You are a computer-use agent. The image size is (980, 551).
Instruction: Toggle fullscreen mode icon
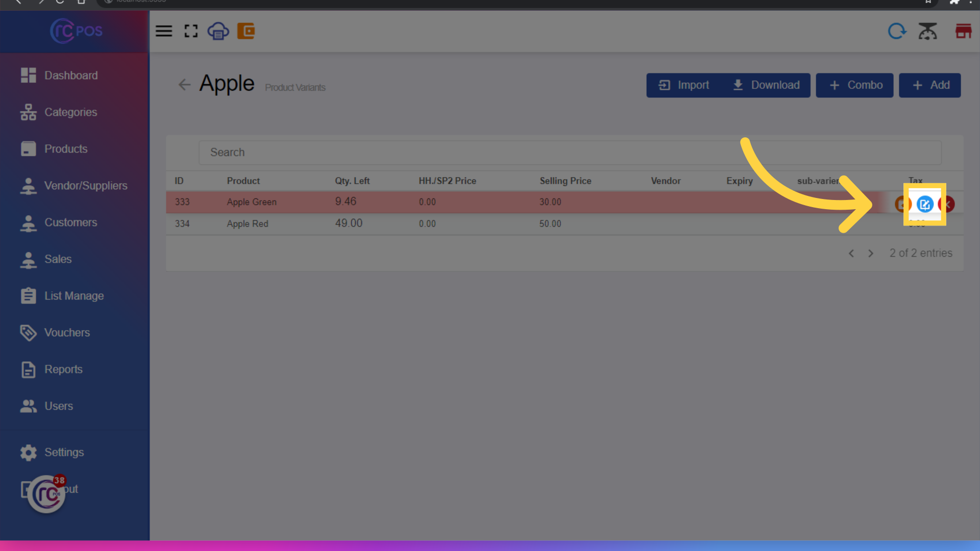point(191,31)
